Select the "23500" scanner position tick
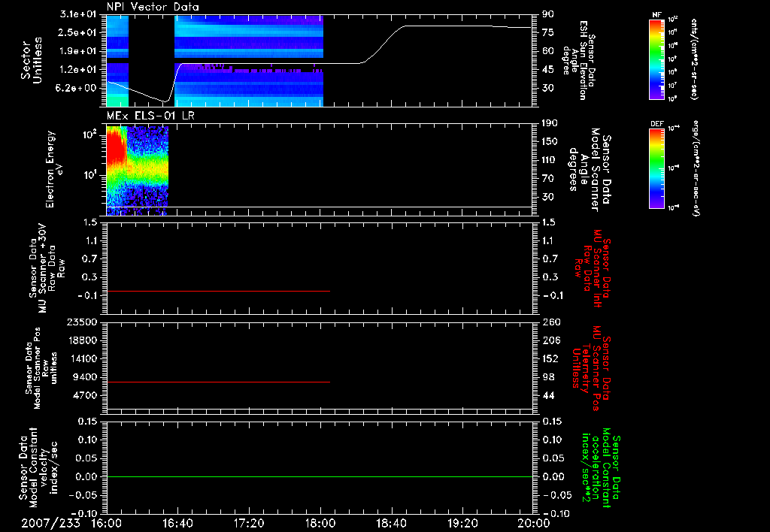This screenshot has width=770, height=532. (x=81, y=322)
